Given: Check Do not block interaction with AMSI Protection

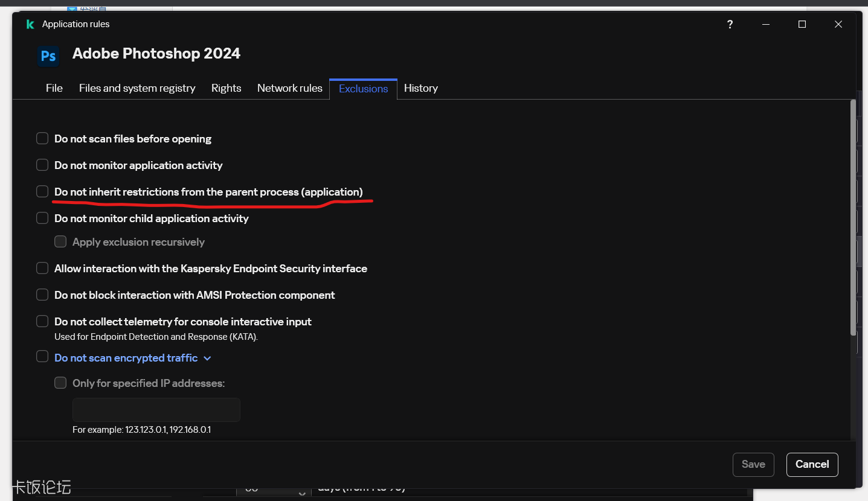Looking at the screenshot, I should tap(42, 295).
